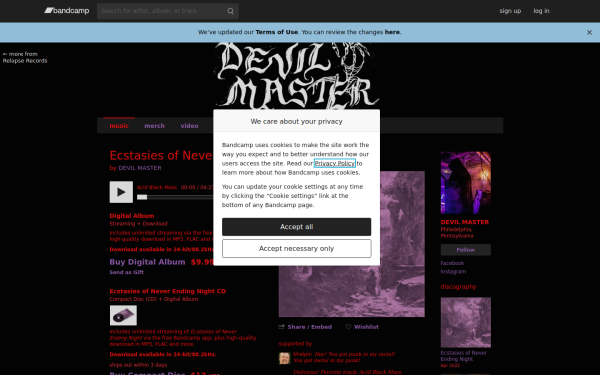Open the discography heading link

click(458, 287)
